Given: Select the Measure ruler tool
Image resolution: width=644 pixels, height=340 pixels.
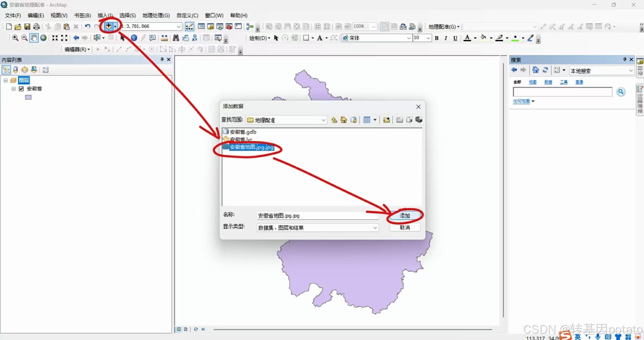Looking at the screenshot, I should (164, 38).
